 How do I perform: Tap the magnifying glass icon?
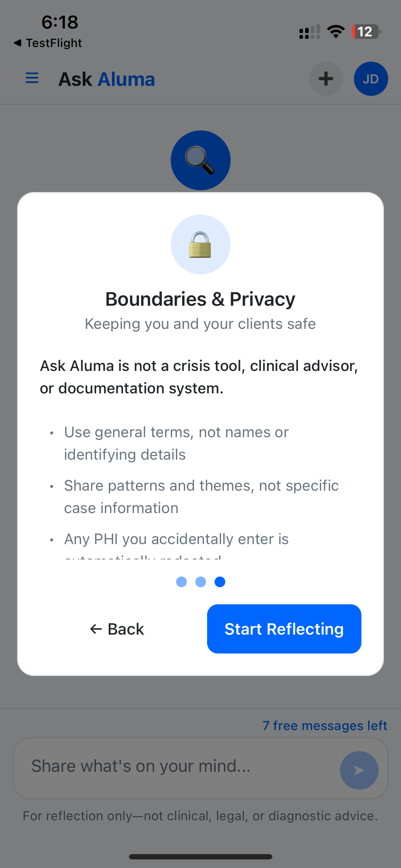tap(200, 160)
